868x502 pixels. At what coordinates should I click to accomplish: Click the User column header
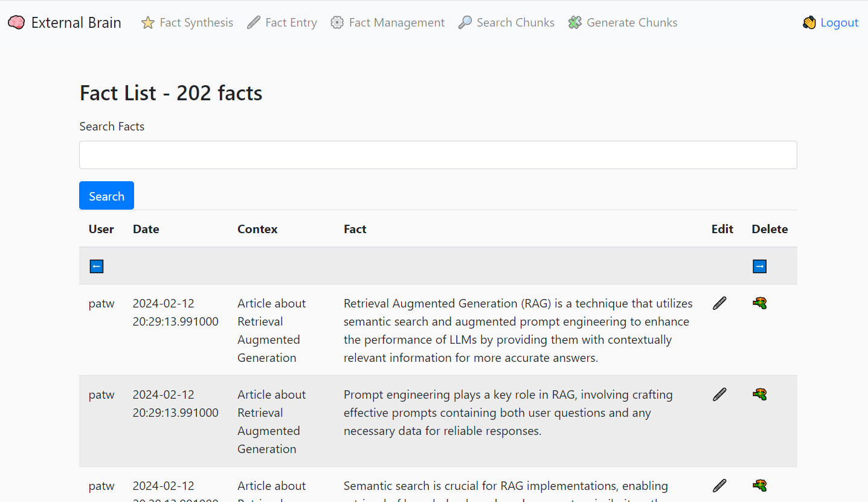click(101, 229)
